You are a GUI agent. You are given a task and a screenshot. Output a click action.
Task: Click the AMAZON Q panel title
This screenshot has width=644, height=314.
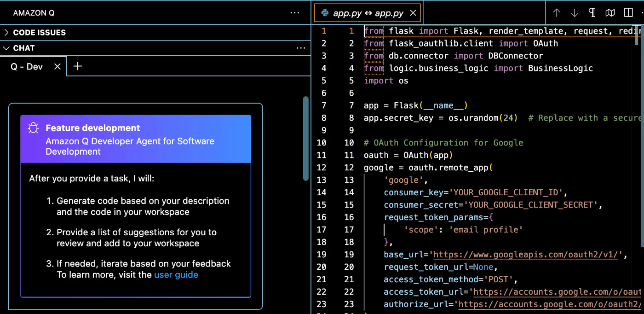pyautogui.click(x=34, y=13)
